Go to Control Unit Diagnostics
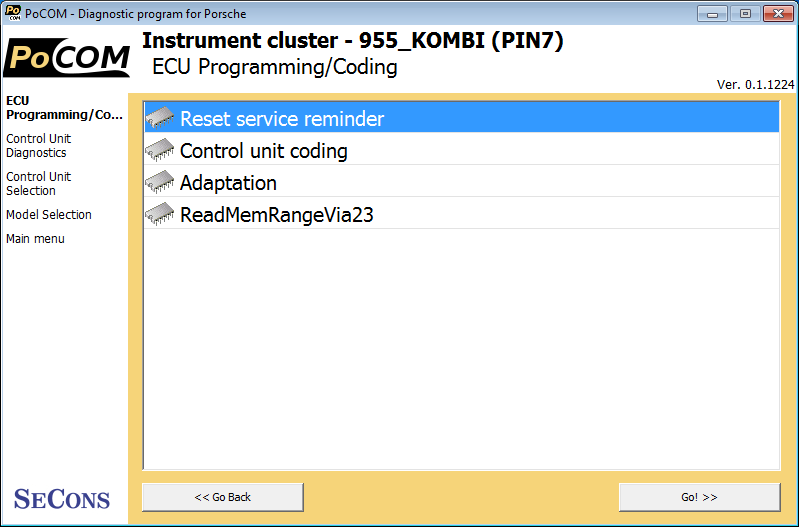799x527 pixels. (38, 146)
